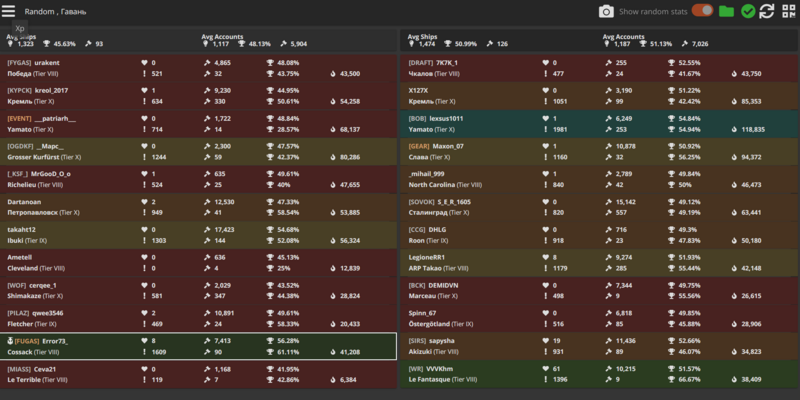Viewport: 800px width, 400px height.
Task: Open the green folder icon
Action: (726, 11)
